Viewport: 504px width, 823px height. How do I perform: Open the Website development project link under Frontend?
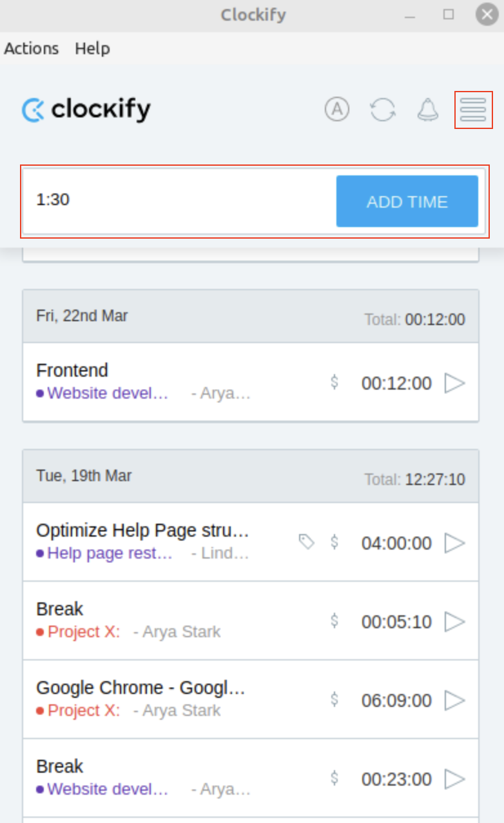tap(107, 393)
